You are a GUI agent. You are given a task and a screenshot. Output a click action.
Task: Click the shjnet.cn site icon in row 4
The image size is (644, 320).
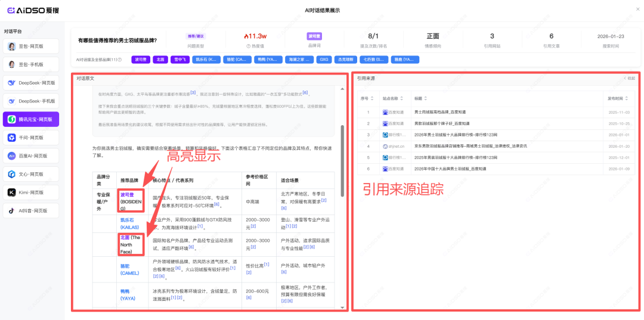[x=385, y=146]
